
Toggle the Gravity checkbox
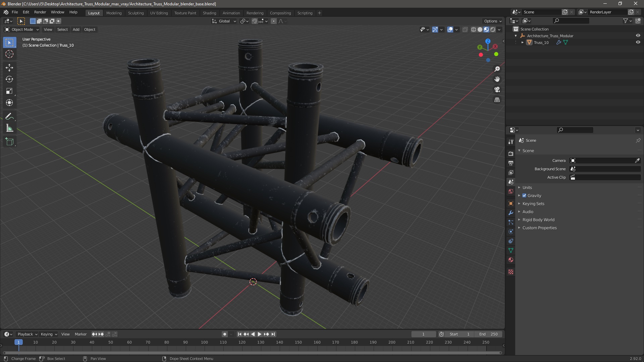click(x=524, y=195)
